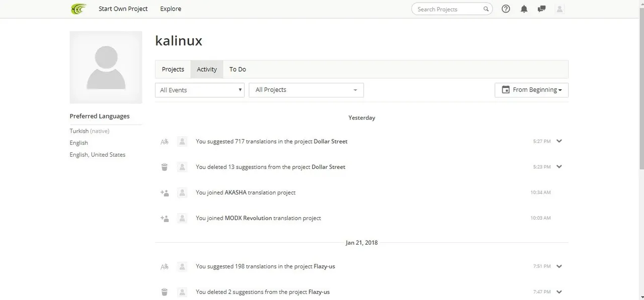This screenshot has height=300, width=644.
Task: Click the Crowdin logo in the header
Action: point(78,9)
